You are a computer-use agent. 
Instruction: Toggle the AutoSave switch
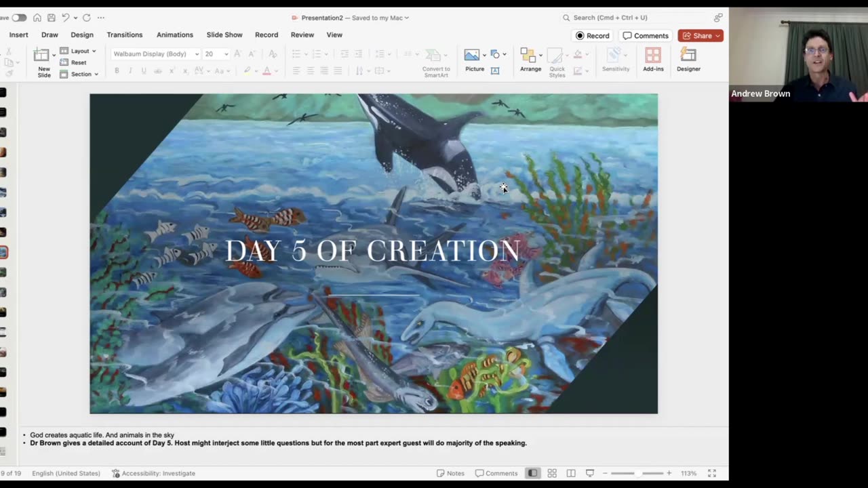[x=19, y=18]
